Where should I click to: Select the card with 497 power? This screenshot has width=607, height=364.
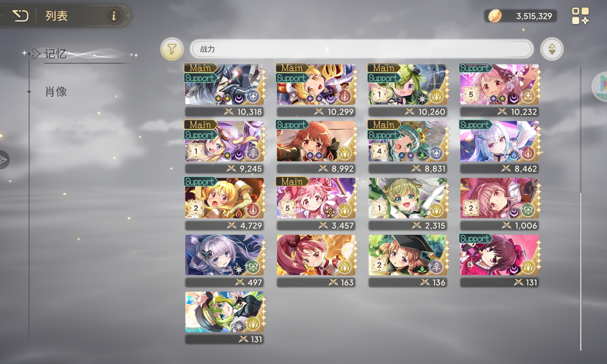click(224, 261)
